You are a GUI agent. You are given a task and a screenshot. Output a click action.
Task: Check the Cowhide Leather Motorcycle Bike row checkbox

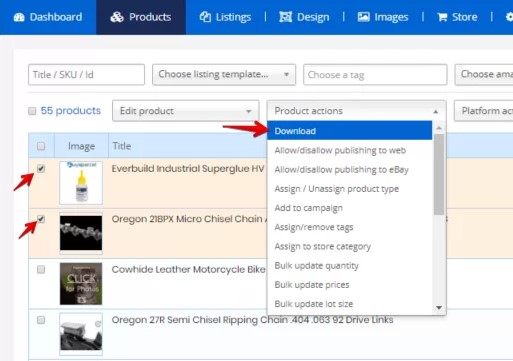(x=41, y=269)
